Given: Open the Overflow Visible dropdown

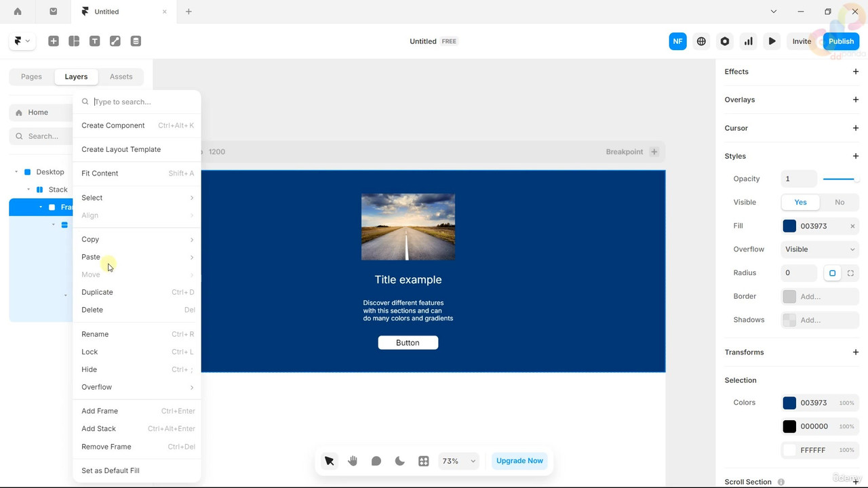Looking at the screenshot, I should [820, 249].
